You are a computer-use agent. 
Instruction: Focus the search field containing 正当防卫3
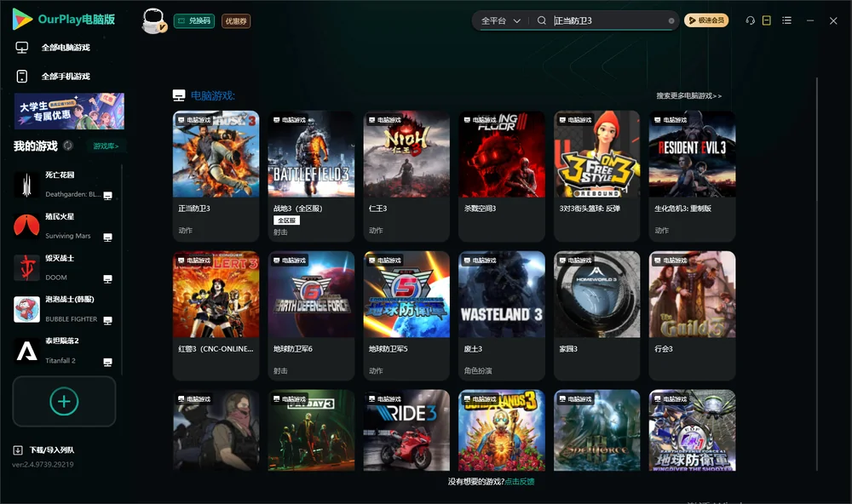tap(608, 20)
